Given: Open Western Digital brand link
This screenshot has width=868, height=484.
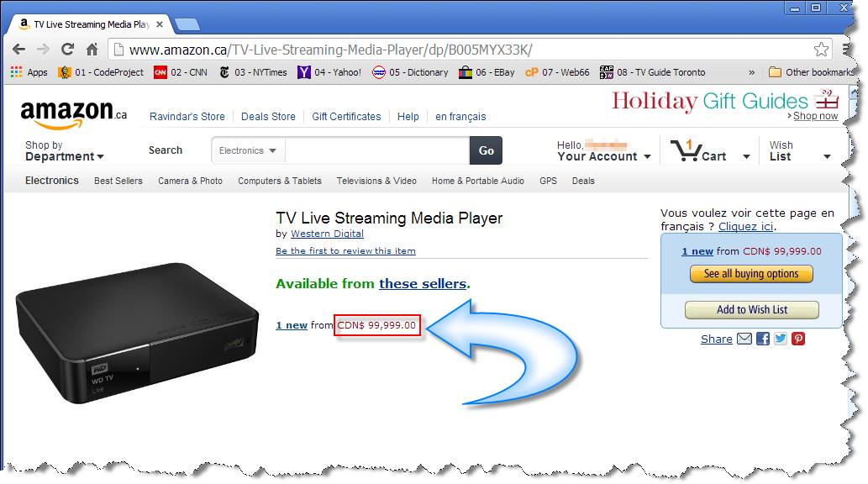Looking at the screenshot, I should click(327, 234).
